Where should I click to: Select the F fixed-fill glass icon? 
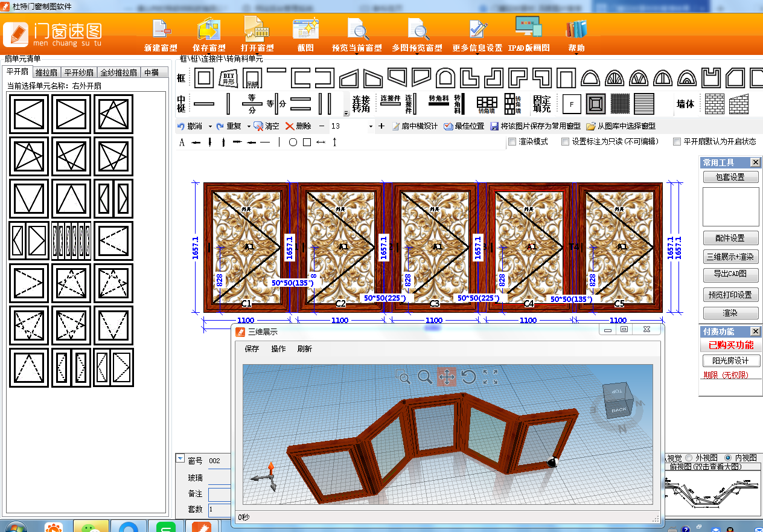point(571,104)
